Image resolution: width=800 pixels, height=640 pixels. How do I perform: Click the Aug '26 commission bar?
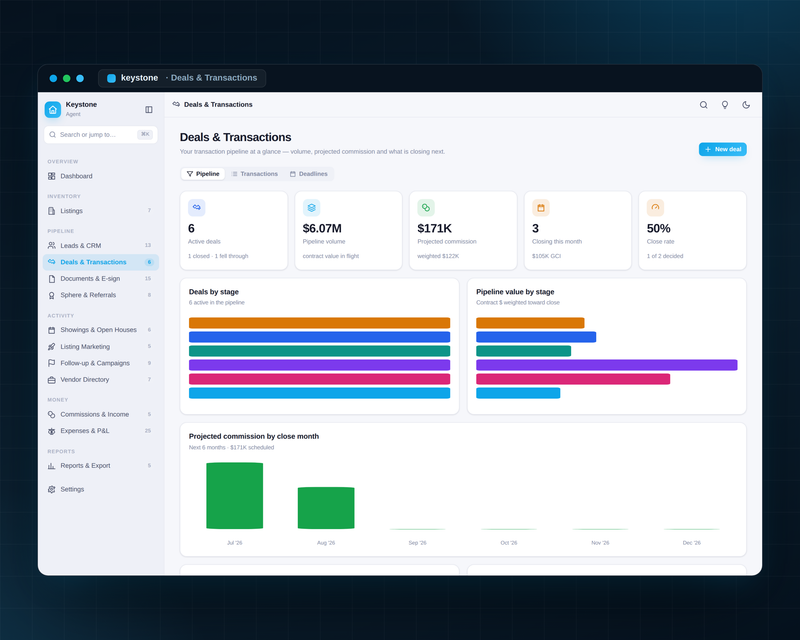[x=326, y=508]
